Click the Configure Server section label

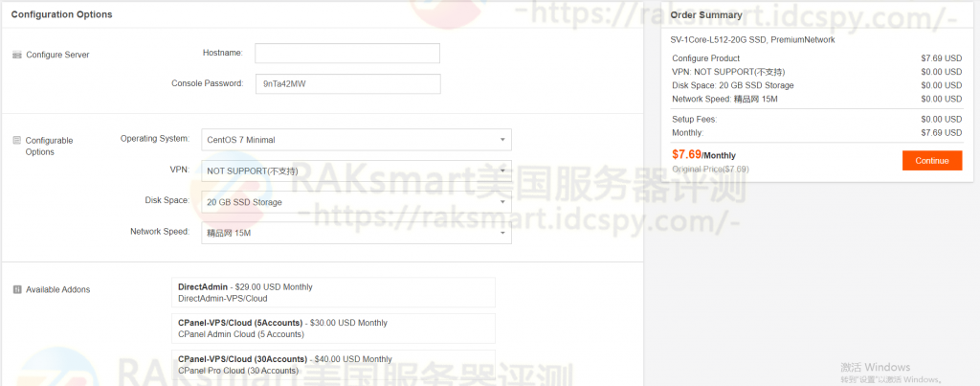click(57, 55)
